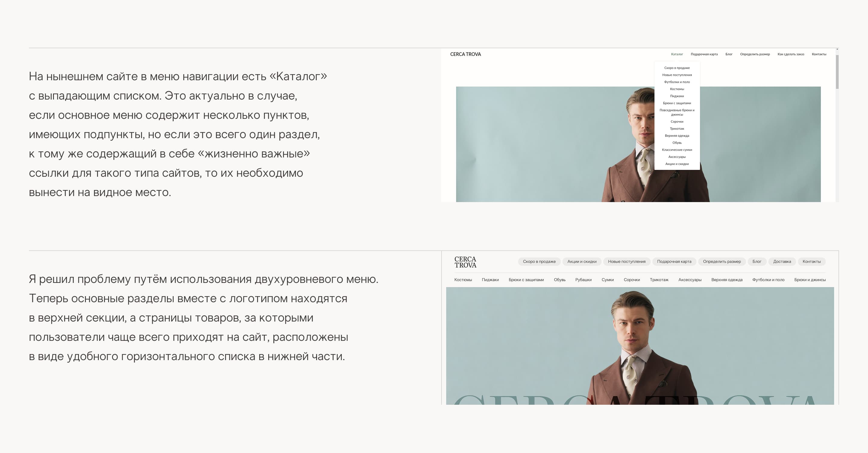Open the Каталог dropdown menu
This screenshot has height=453, width=868.
tap(677, 54)
